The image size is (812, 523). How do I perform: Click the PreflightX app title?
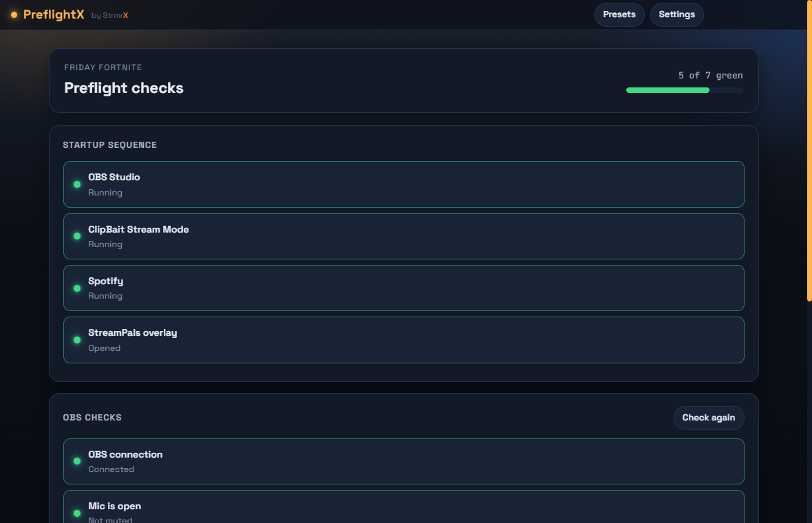tap(54, 14)
